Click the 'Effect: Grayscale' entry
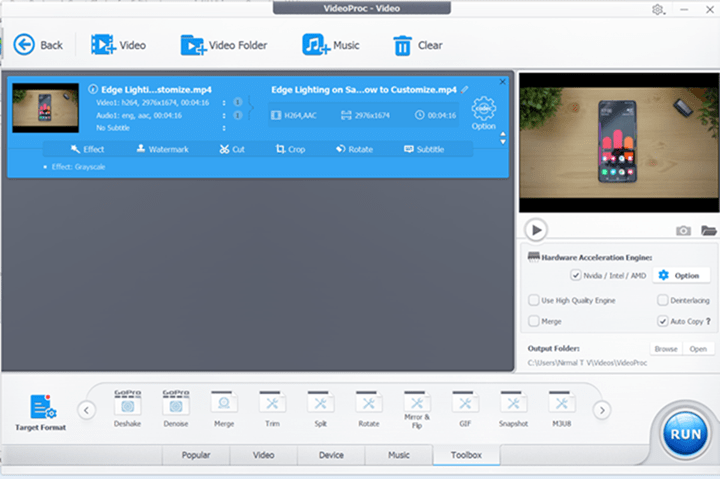The height and width of the screenshot is (479, 720). click(x=79, y=167)
